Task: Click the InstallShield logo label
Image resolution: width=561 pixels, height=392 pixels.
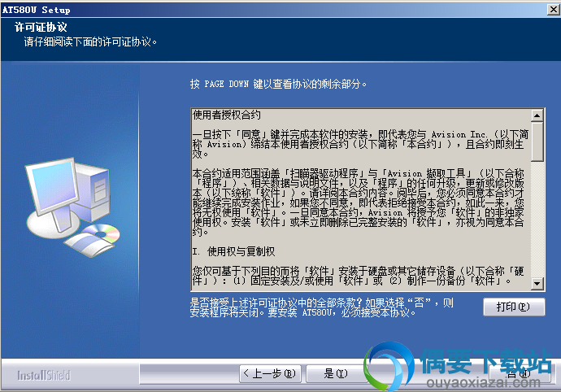Action: tap(44, 375)
